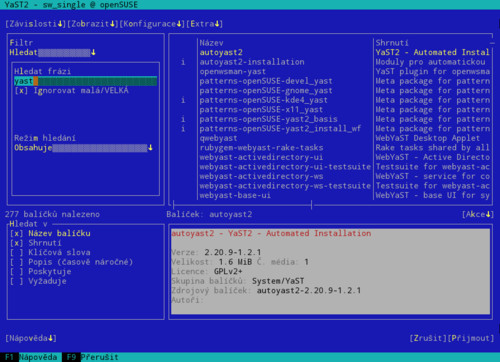This screenshot has height=362, width=500.
Task: Select the autoyast2-installation package row
Action: point(331,62)
